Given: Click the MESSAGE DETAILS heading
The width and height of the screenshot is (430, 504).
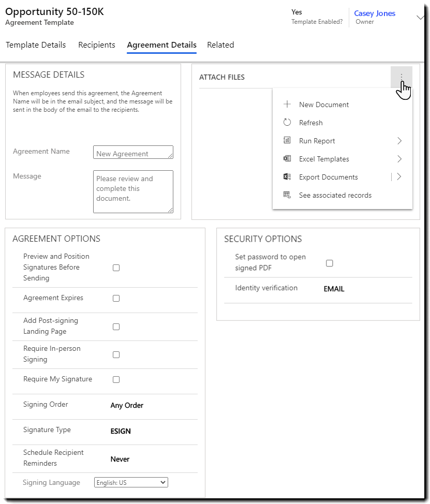Looking at the screenshot, I should [49, 75].
